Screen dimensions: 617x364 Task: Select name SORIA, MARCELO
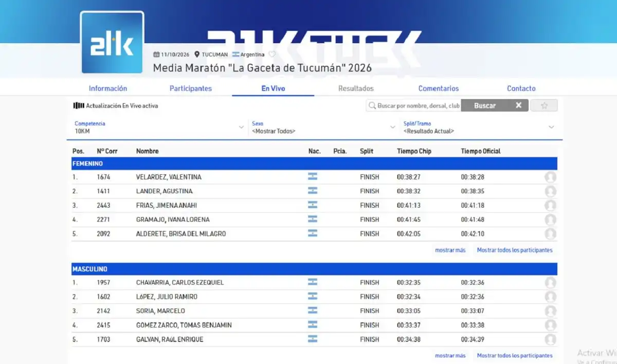click(160, 311)
